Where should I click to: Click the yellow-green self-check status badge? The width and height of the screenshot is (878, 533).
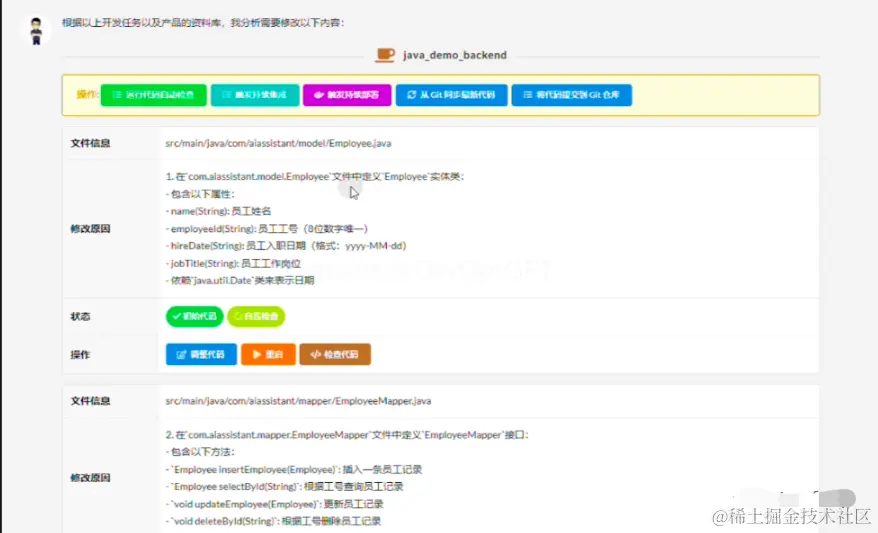point(256,316)
